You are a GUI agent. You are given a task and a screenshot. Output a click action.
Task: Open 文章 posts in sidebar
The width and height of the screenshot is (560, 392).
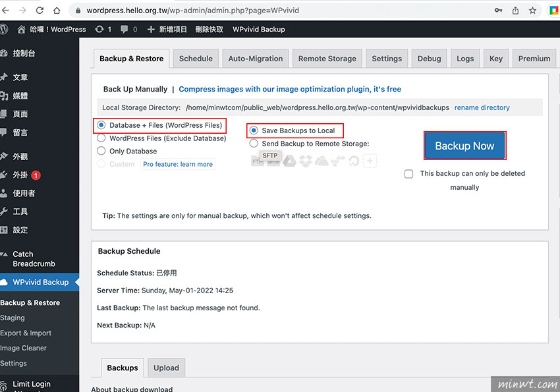20,77
